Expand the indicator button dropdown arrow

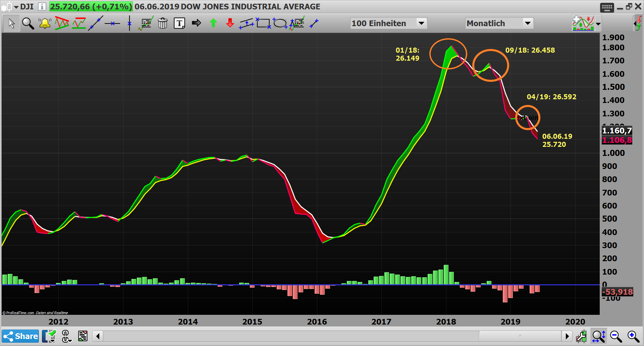point(598,24)
